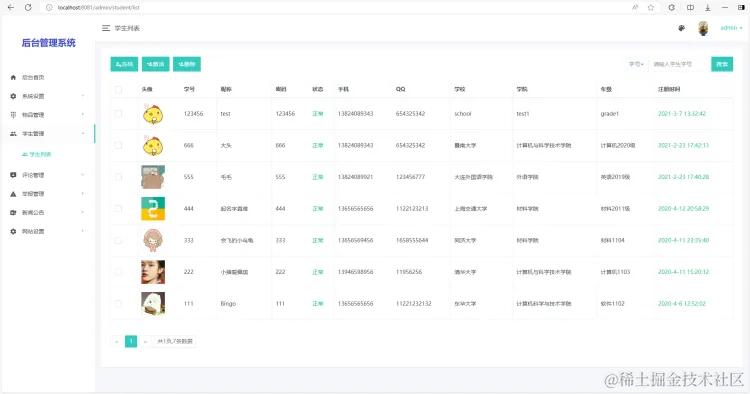Screen dimensions: 750x394
Task: Open browser downloads icon
Action: coord(707,8)
